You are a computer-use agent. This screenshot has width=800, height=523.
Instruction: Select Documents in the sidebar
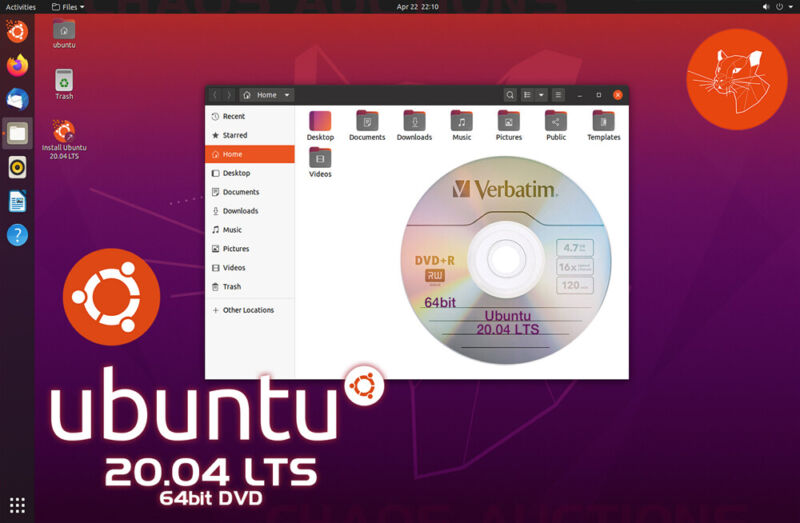pos(250,192)
